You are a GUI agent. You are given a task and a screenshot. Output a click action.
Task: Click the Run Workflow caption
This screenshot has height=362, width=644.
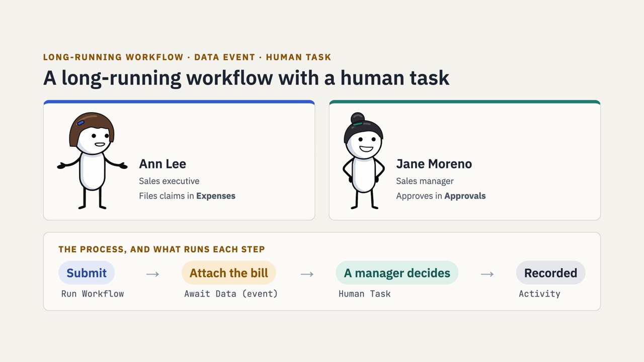(93, 294)
